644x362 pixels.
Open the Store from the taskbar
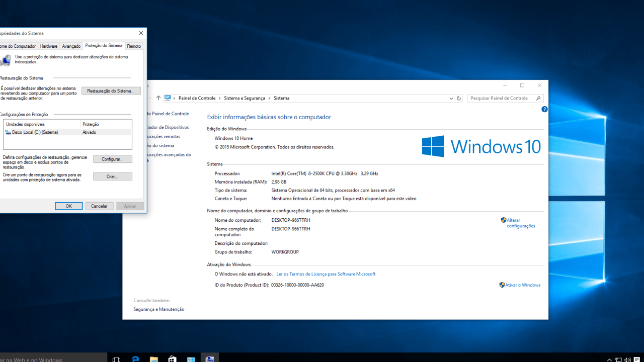tap(173, 359)
